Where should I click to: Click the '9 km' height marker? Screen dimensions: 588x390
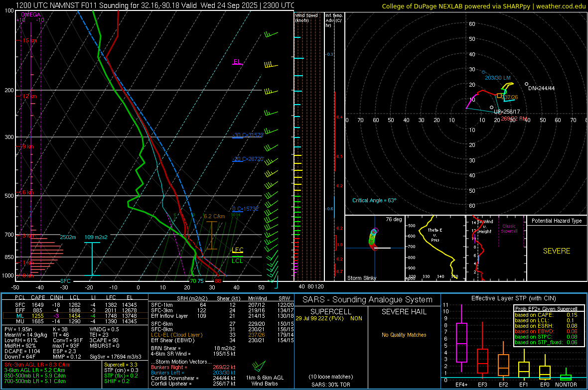point(28,146)
